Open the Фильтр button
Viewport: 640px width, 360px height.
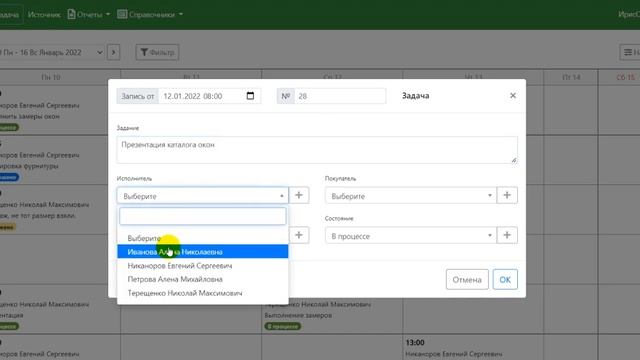pos(157,52)
